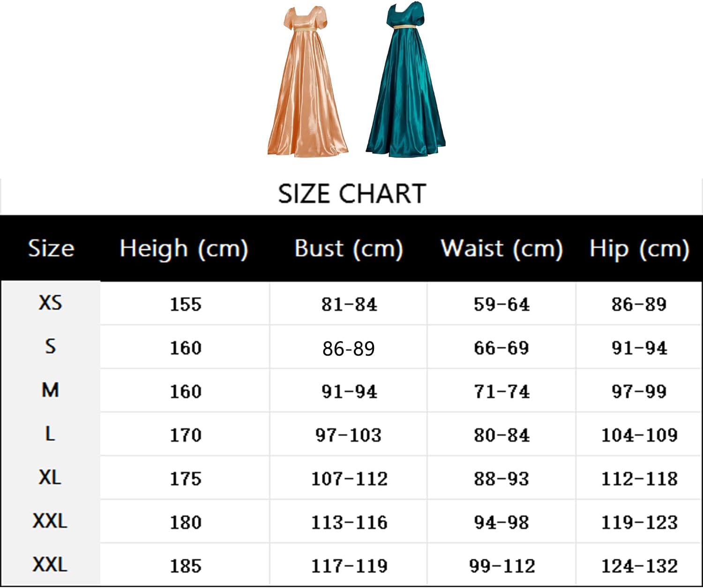Select the Heigh (cm) column header
The image size is (703, 588).
point(184,248)
